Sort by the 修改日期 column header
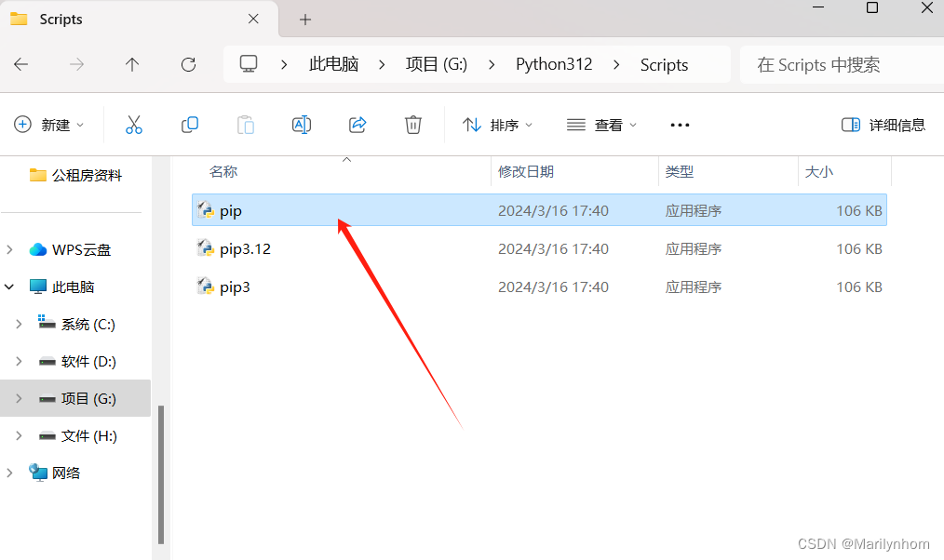The image size is (944, 560). (x=526, y=172)
